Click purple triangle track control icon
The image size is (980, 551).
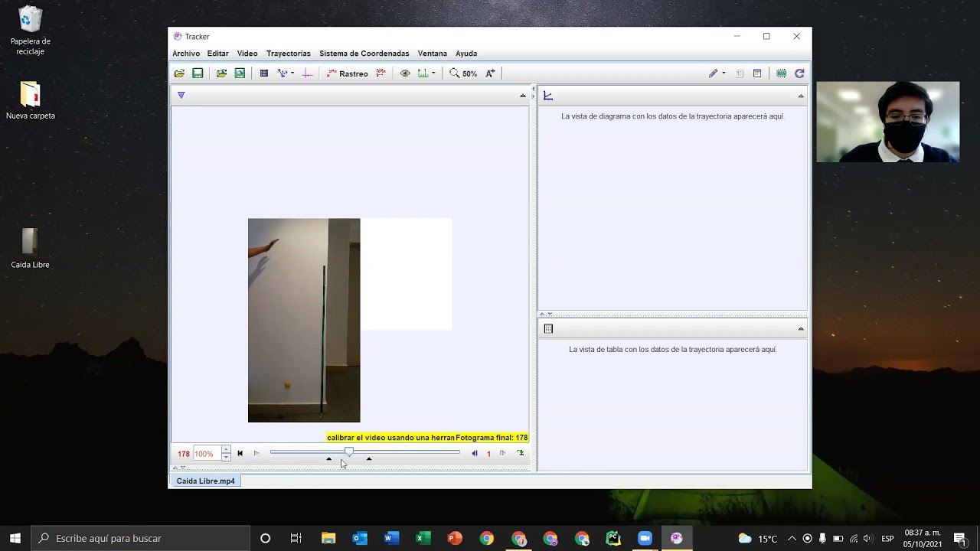tap(181, 95)
